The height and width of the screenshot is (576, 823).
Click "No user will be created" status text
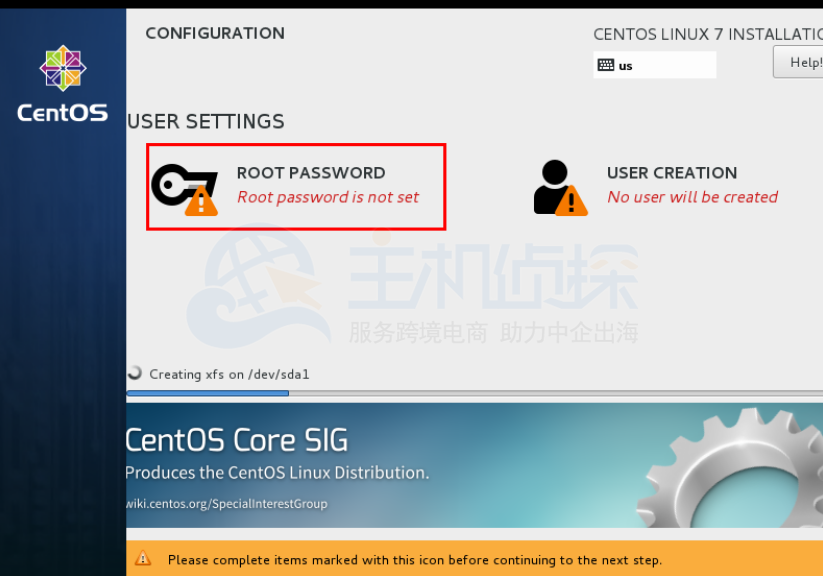click(692, 197)
